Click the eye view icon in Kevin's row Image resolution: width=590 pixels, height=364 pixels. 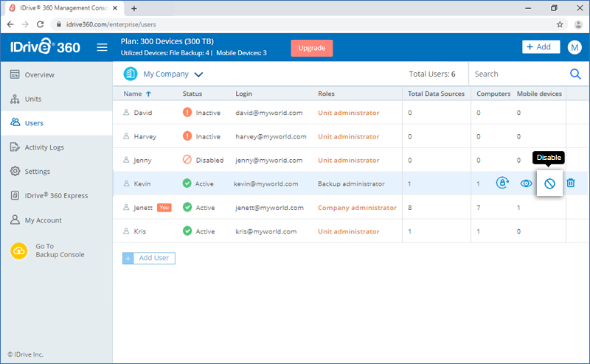tap(526, 183)
